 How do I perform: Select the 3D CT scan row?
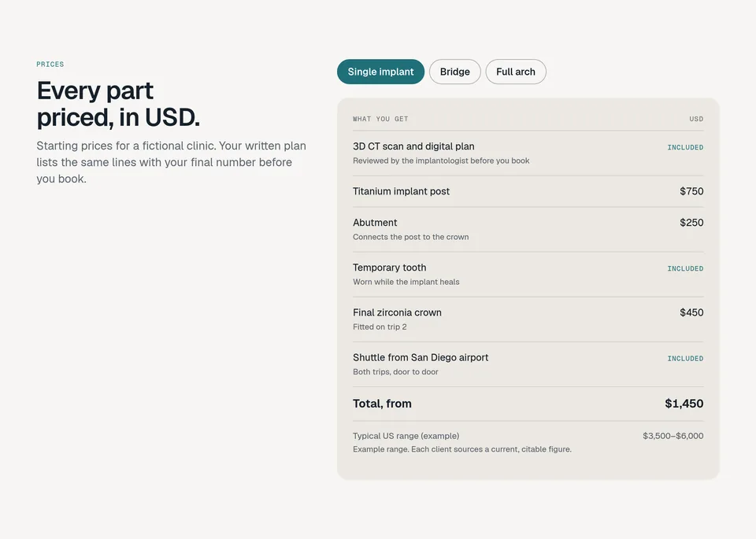[528, 153]
